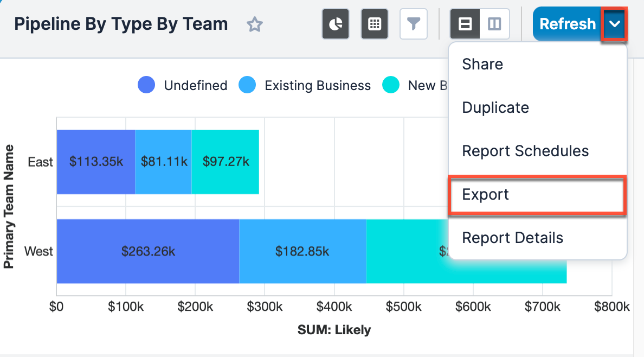
Task: Collapse the Refresh actions dropdown arrow
Action: coord(614,24)
